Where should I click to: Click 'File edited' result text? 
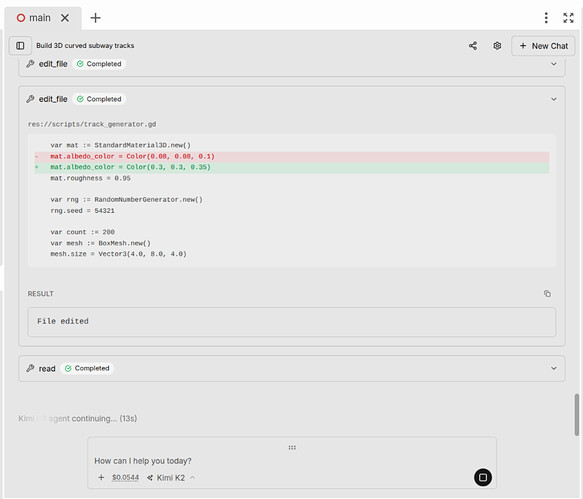click(63, 321)
